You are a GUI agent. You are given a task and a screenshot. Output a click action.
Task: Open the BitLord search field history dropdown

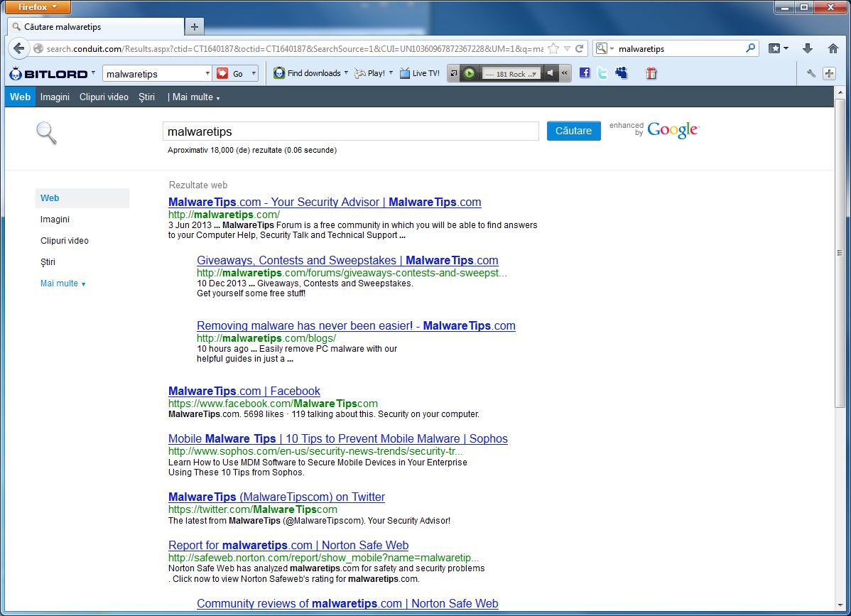pos(207,73)
